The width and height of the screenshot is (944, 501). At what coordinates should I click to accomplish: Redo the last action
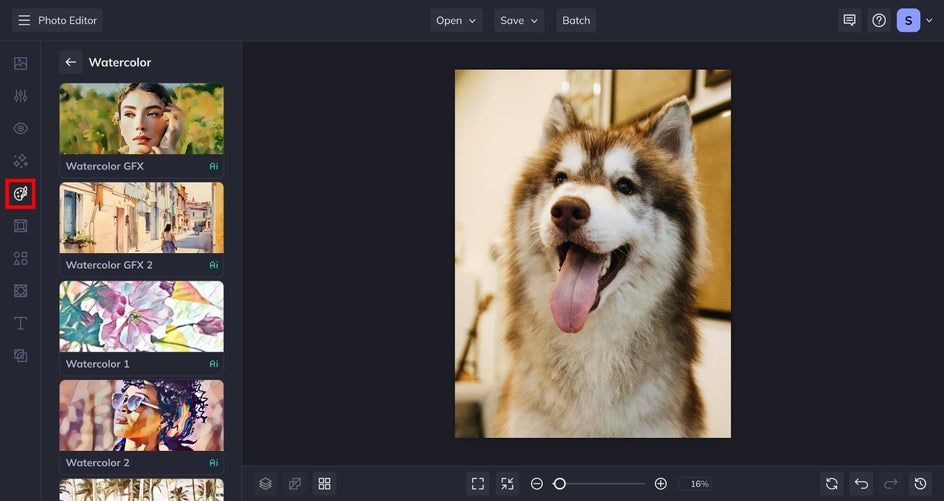click(x=890, y=484)
